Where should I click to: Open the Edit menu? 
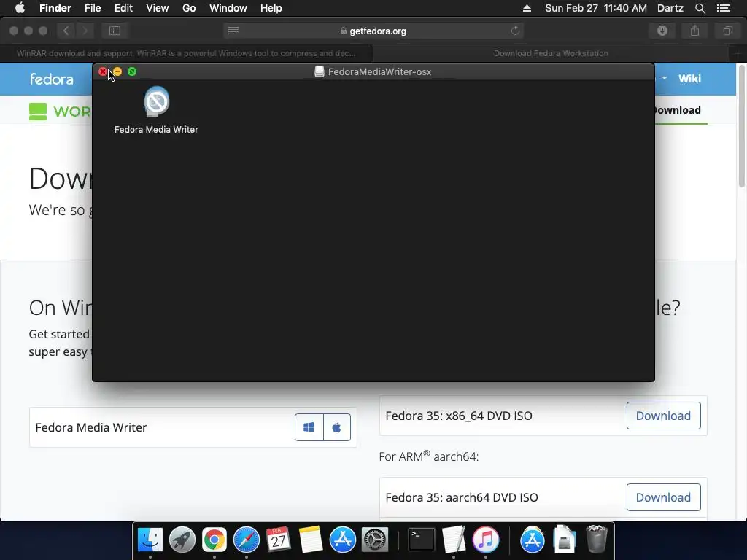(x=123, y=8)
